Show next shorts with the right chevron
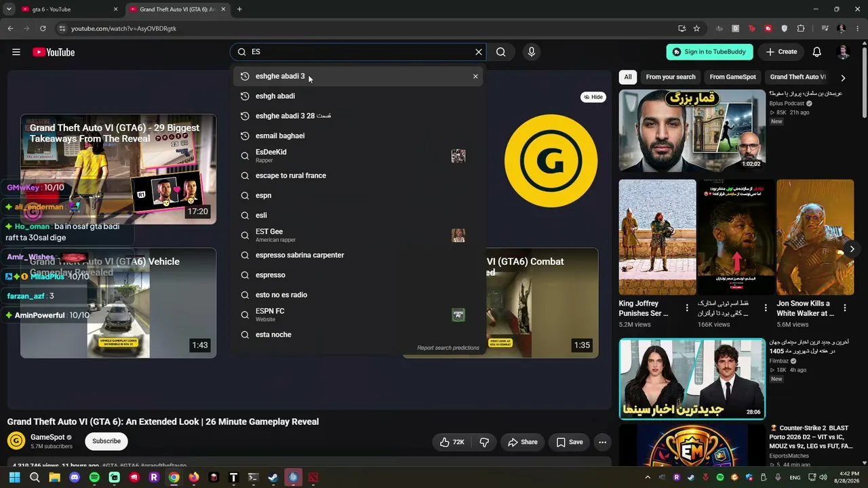868x488 pixels. [x=852, y=249]
